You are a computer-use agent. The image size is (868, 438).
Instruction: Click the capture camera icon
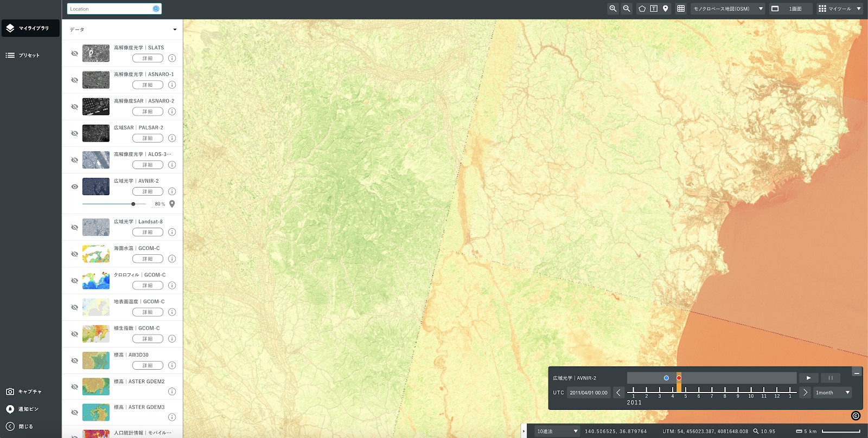pos(10,391)
